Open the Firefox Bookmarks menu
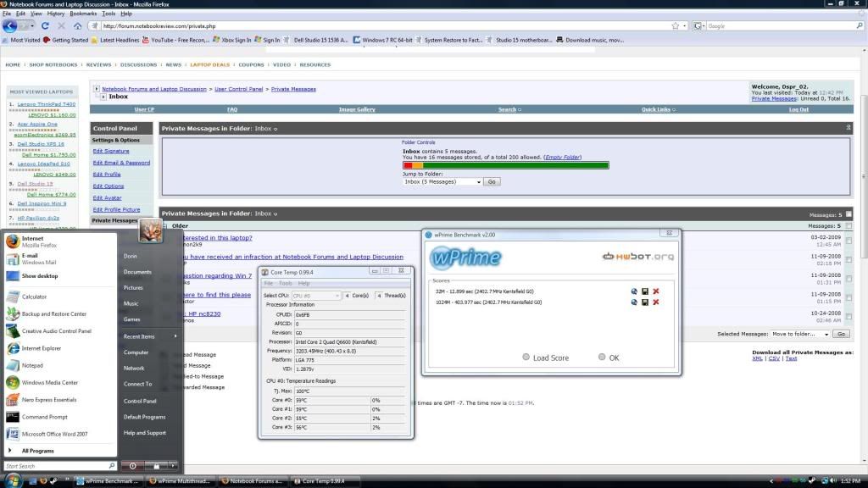 (83, 14)
